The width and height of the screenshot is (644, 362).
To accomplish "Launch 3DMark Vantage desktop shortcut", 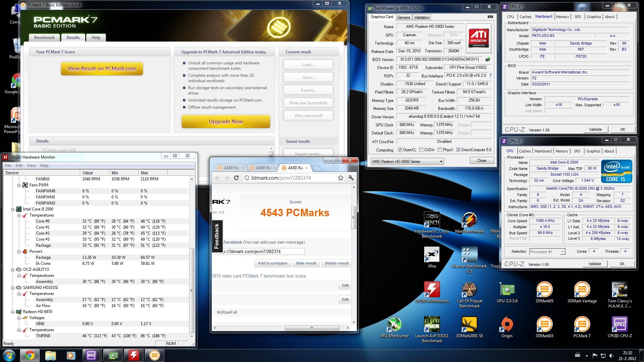I will [582, 292].
